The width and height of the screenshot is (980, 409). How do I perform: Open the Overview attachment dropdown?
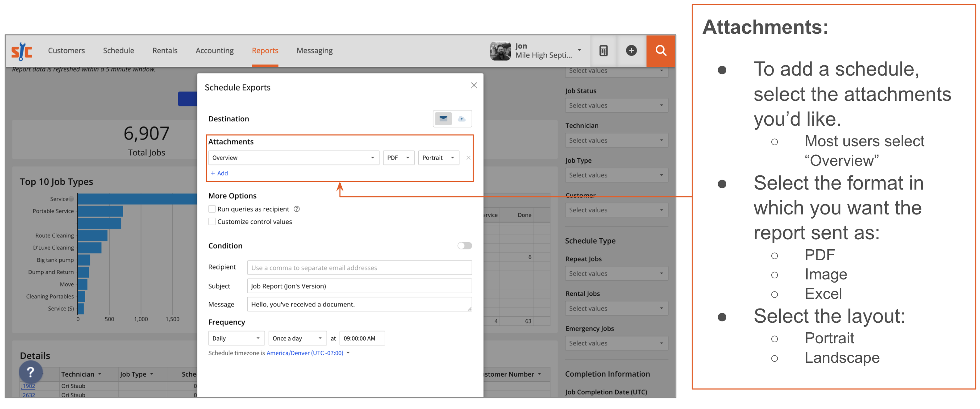[x=293, y=158]
